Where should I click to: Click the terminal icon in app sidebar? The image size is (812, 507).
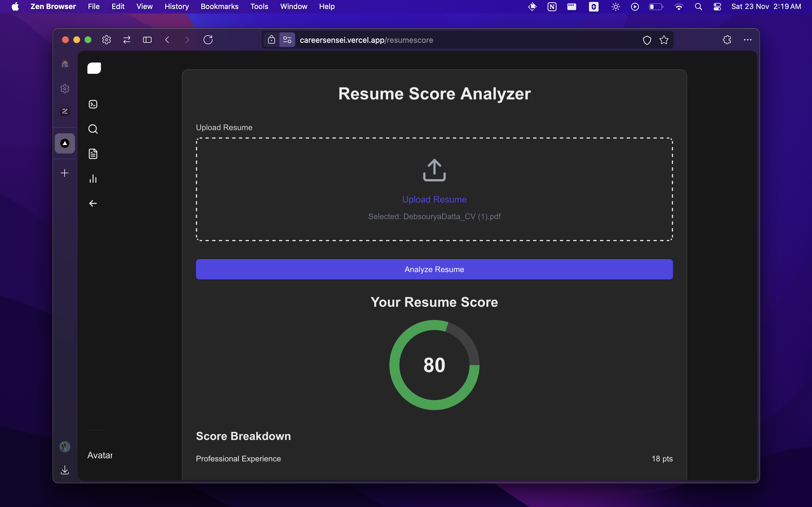(x=93, y=104)
